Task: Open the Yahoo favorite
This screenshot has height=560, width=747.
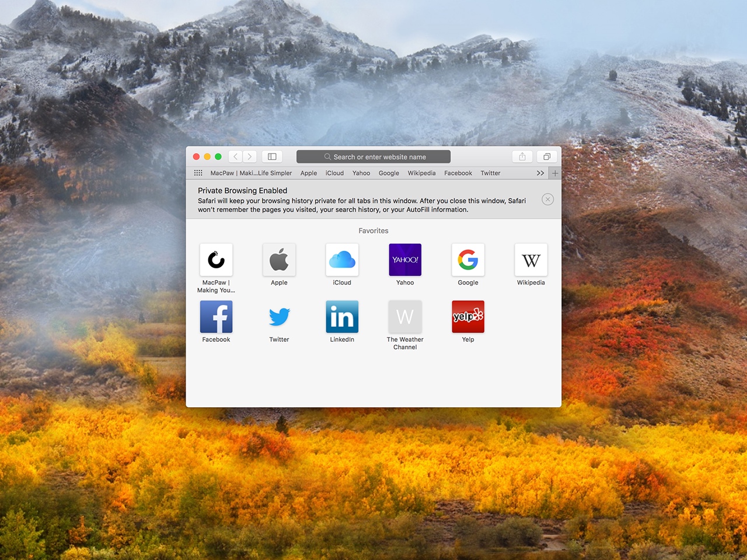Action: coord(405,260)
